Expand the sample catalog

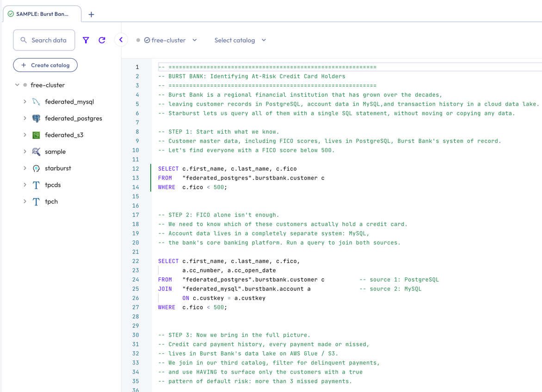coord(25,151)
